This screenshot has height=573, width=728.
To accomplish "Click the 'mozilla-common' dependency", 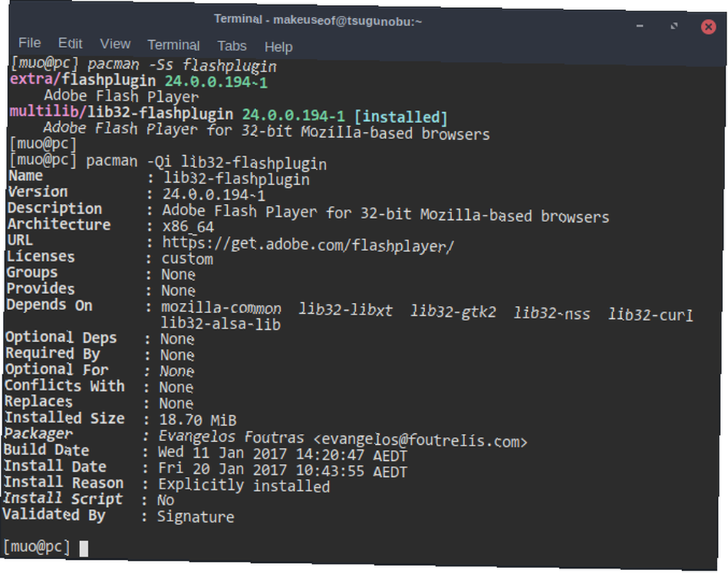I will (x=221, y=308).
